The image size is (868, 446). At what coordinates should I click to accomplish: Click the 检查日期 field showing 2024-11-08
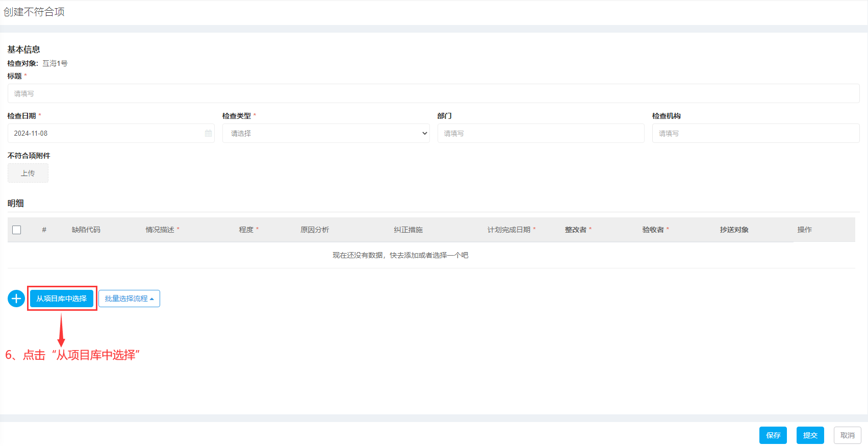111,133
